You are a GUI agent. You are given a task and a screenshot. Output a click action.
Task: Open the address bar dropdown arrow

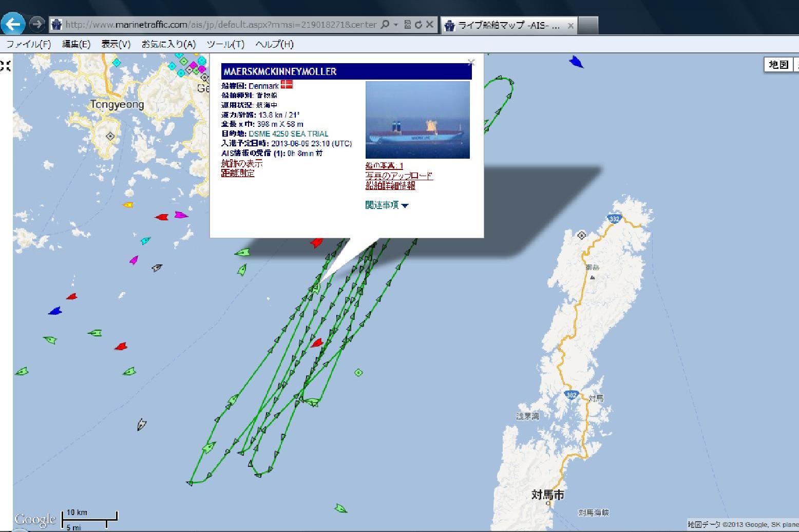click(396, 25)
